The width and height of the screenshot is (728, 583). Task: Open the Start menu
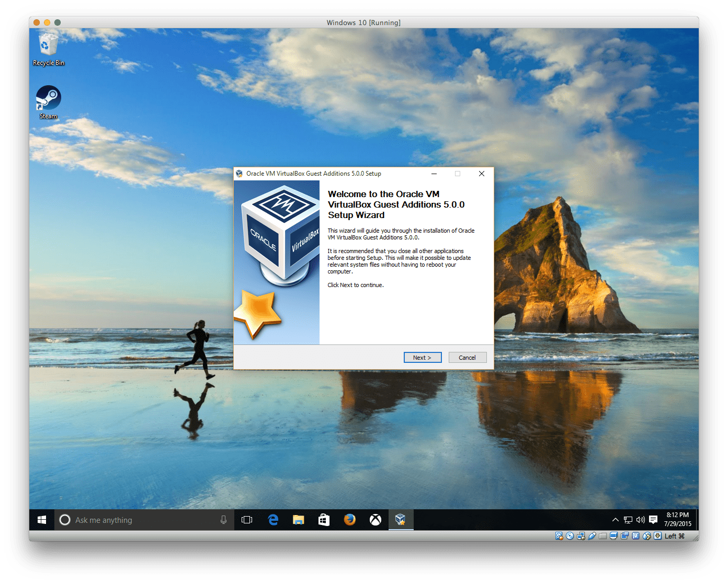pyautogui.click(x=42, y=519)
